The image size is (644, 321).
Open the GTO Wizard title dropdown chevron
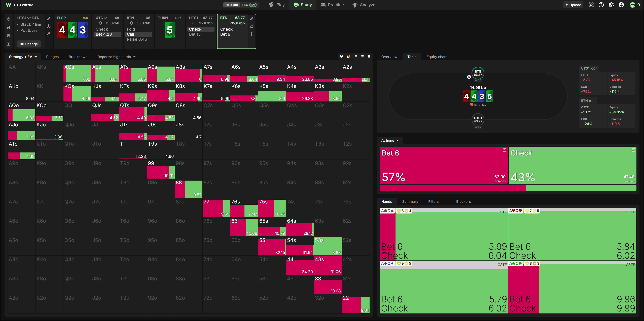tap(38, 5)
